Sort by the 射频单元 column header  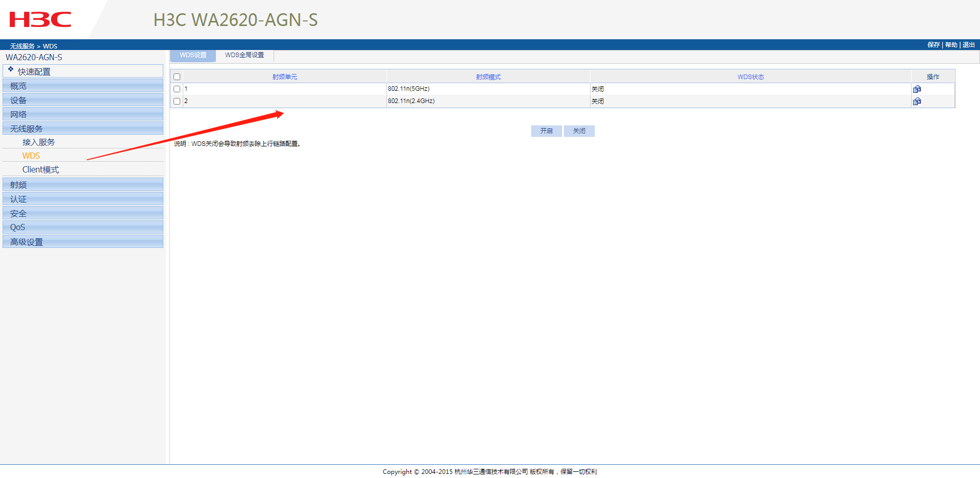pos(285,77)
